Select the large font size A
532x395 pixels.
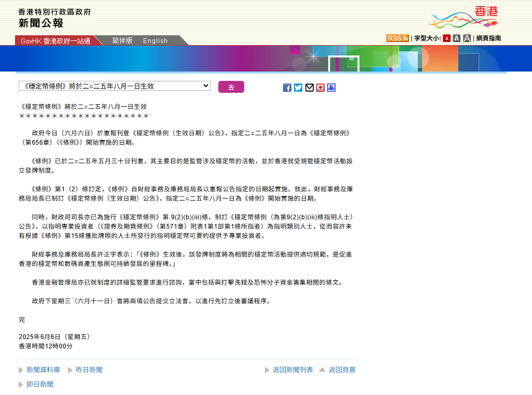[467, 38]
